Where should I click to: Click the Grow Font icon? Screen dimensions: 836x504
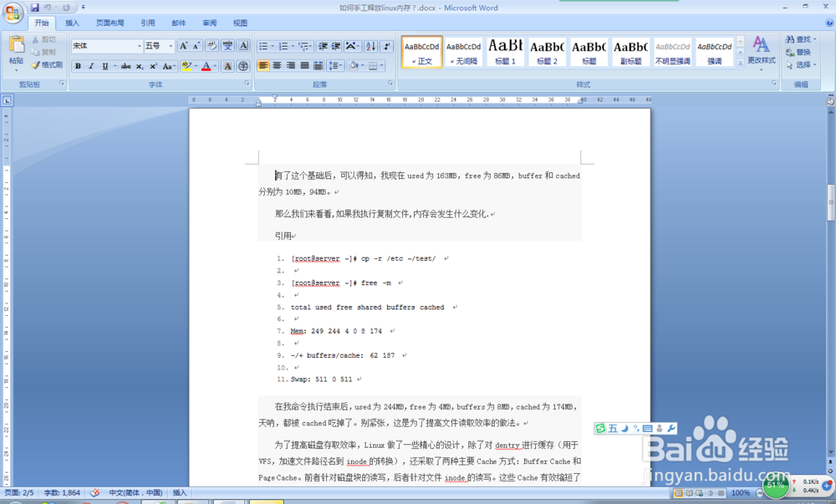click(183, 46)
